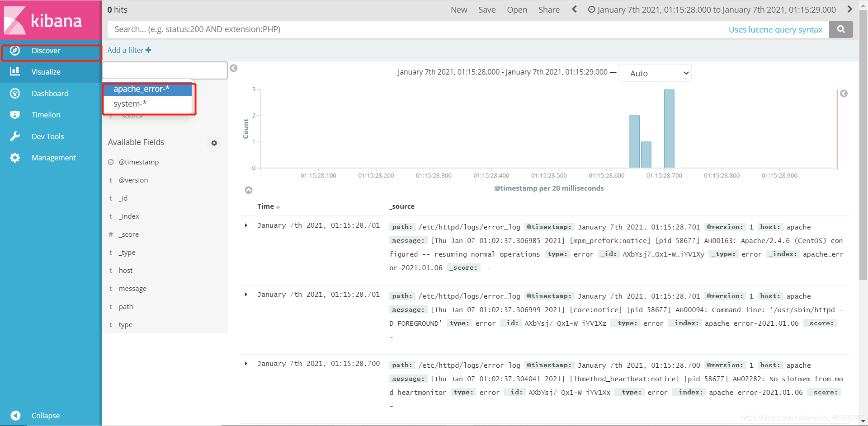Screen dimensions: 868x426
Task: Collapse the fields sidebar arrow
Action: [x=234, y=68]
